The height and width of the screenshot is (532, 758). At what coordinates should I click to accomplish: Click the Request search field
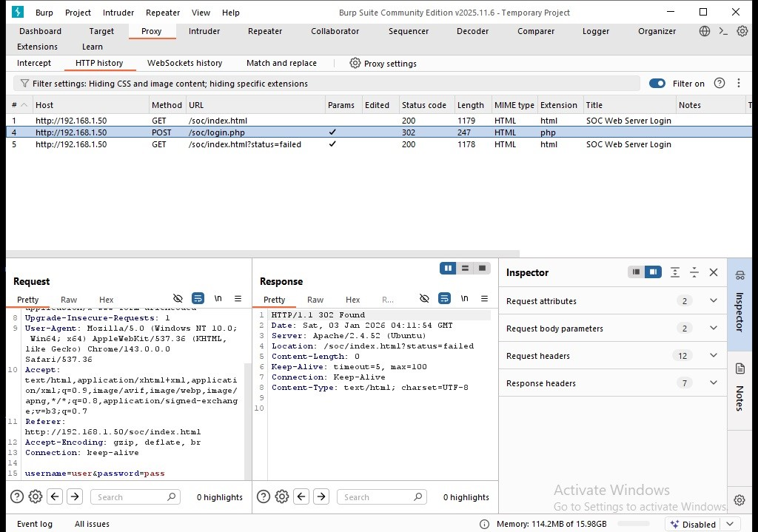point(135,496)
